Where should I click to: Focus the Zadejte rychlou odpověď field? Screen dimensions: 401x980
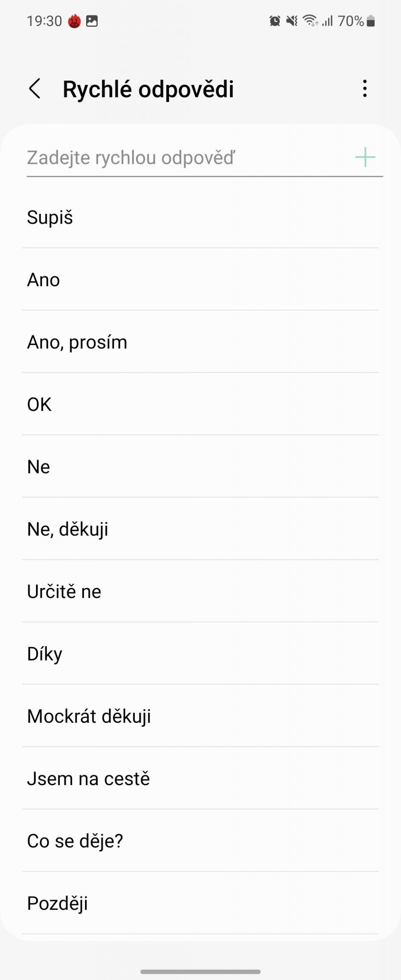pos(188,158)
